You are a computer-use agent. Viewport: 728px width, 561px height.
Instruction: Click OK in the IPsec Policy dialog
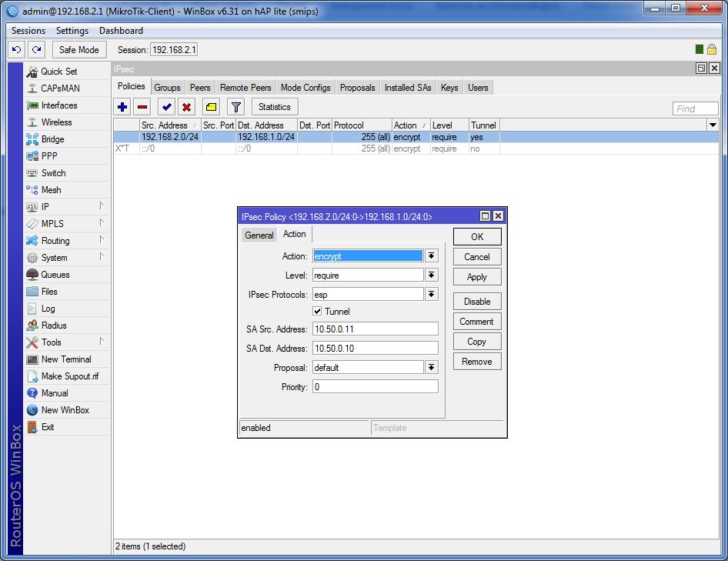pos(477,236)
